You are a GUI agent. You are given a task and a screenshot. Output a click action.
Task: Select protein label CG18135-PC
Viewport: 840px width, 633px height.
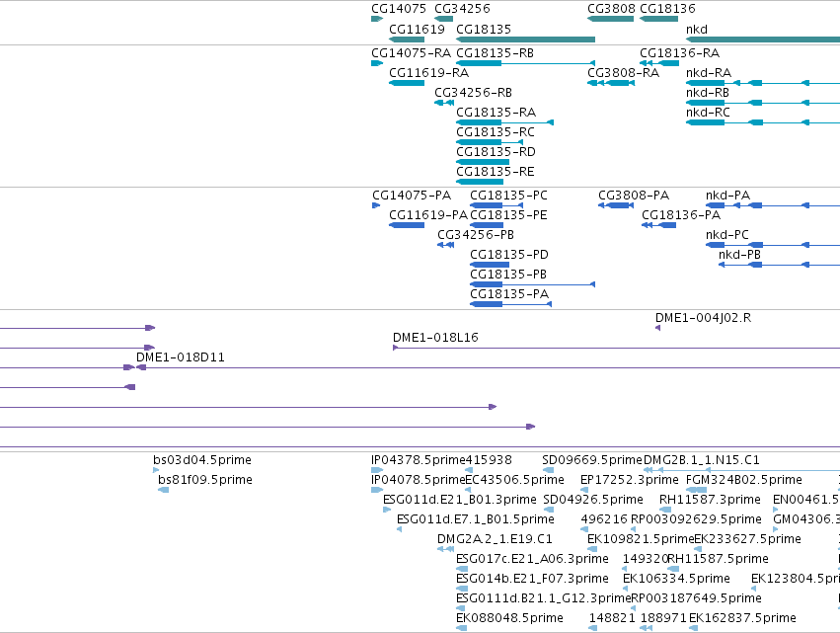[x=508, y=196]
